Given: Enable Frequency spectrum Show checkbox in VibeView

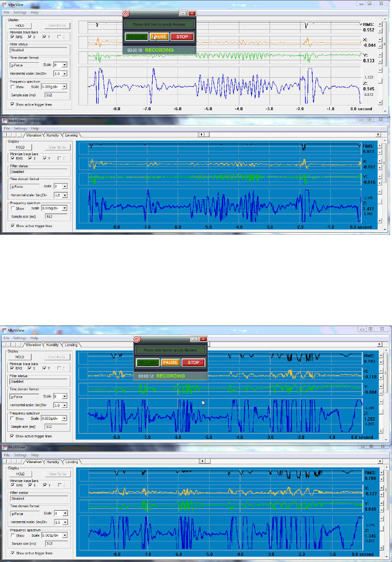Looking at the screenshot, I should click(12, 87).
